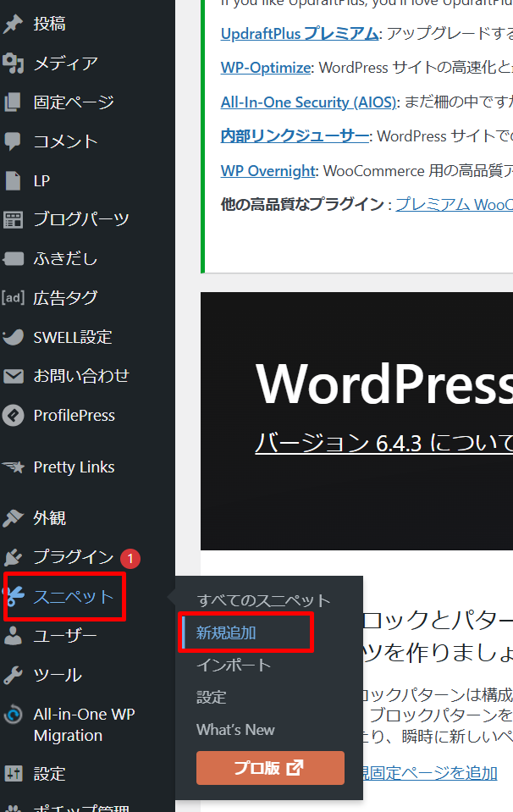
Task: Open the プレミアム WooCommerce link
Action: 454,204
